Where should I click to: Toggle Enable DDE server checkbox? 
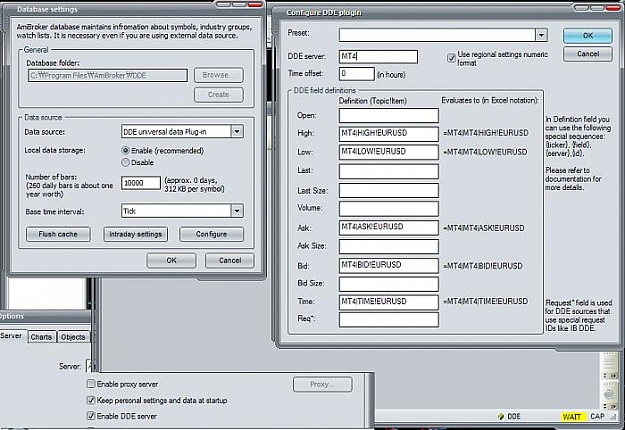click(91, 416)
